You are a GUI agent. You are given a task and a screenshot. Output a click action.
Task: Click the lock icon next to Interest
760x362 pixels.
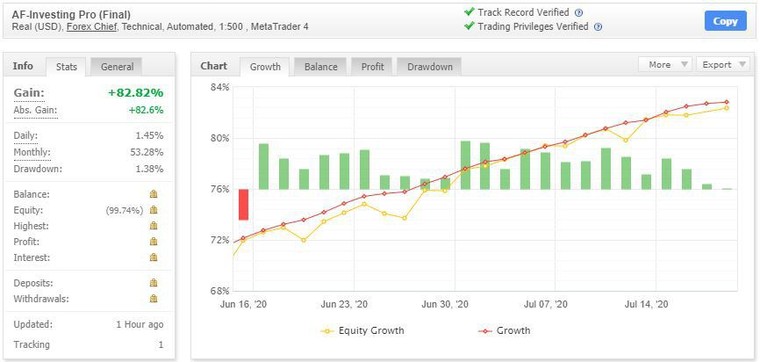tap(154, 257)
